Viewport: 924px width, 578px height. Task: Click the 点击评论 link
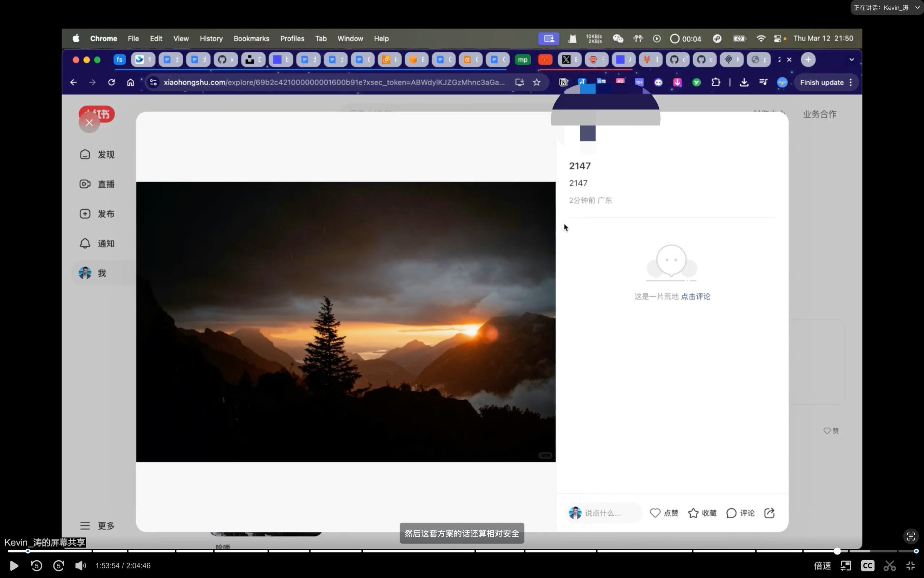pos(696,296)
